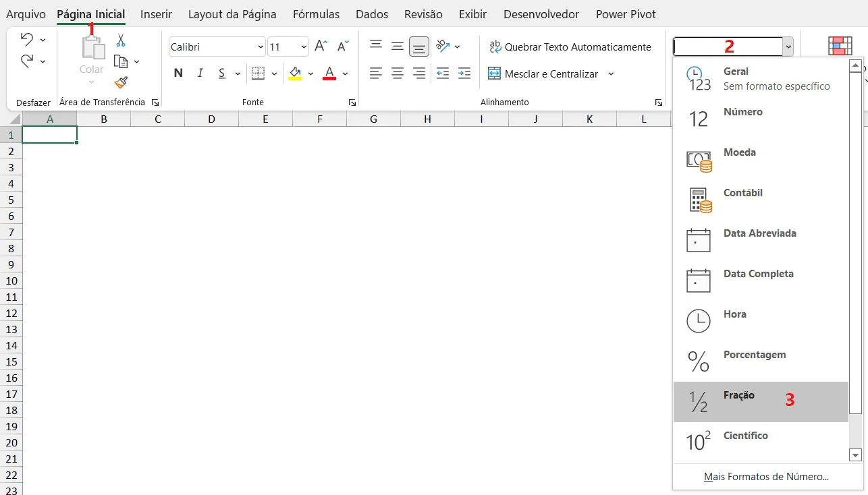Click the borders icon
868x495 pixels.
tap(258, 74)
